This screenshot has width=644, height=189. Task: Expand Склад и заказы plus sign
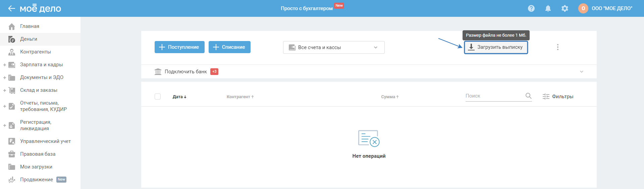click(5, 90)
